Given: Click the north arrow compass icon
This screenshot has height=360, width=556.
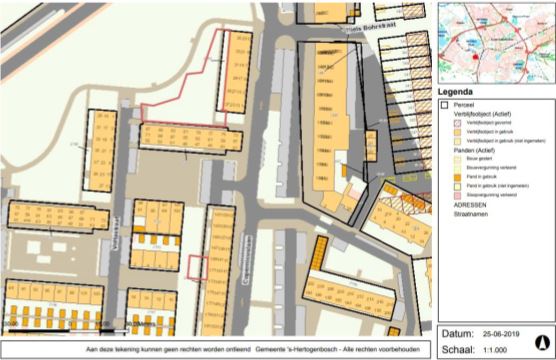Looking at the screenshot, I should coord(542,342).
